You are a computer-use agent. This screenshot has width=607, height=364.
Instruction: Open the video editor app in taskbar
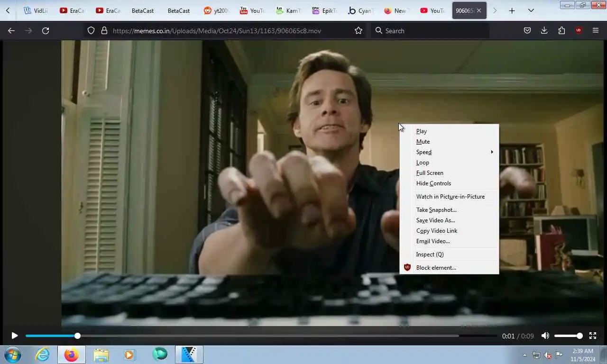pos(189,355)
